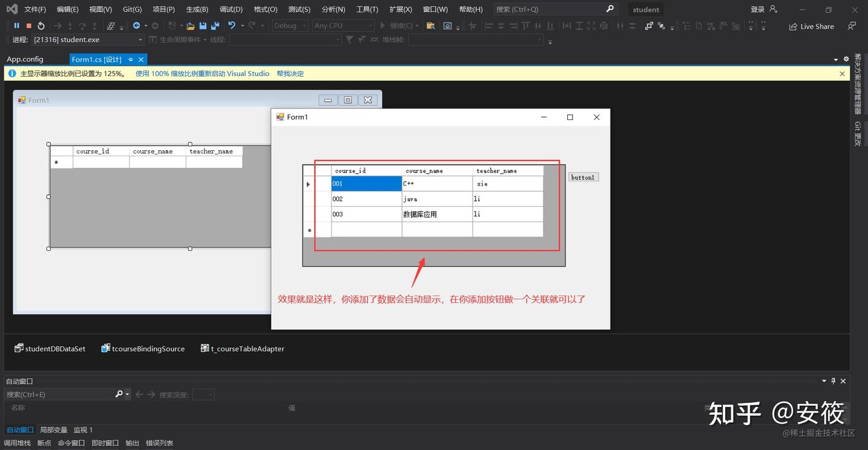The width and height of the screenshot is (868, 450).
Task: Restart the application with the restart icon
Action: click(x=41, y=25)
